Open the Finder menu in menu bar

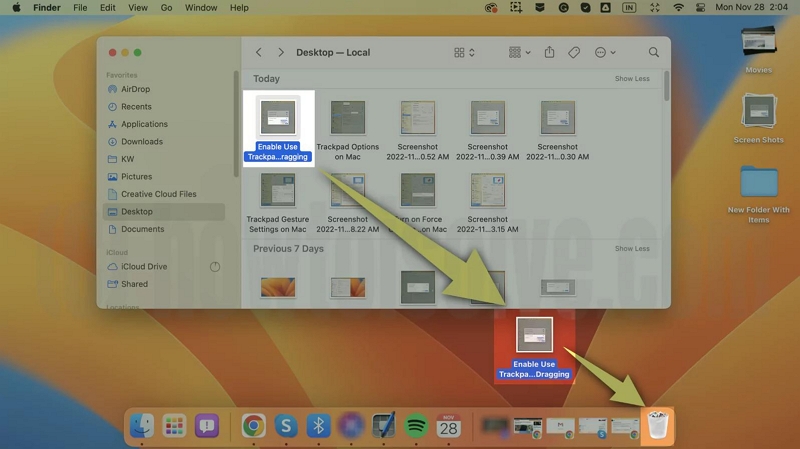pos(47,8)
